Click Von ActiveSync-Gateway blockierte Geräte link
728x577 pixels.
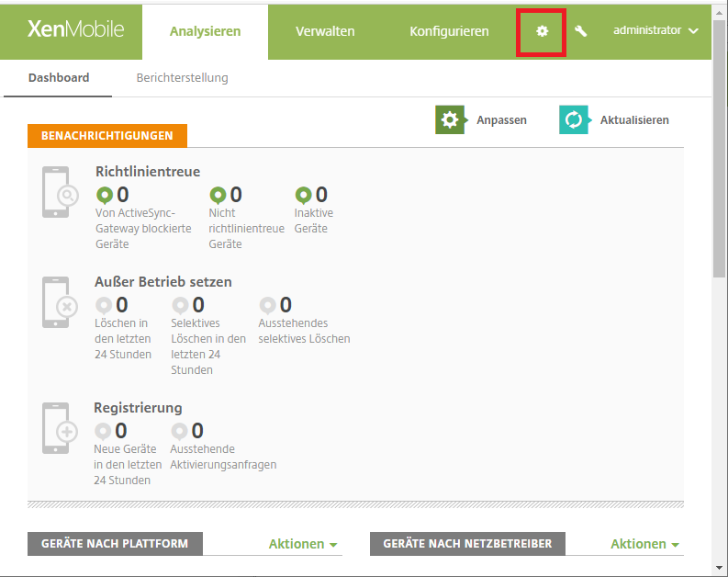pos(142,229)
